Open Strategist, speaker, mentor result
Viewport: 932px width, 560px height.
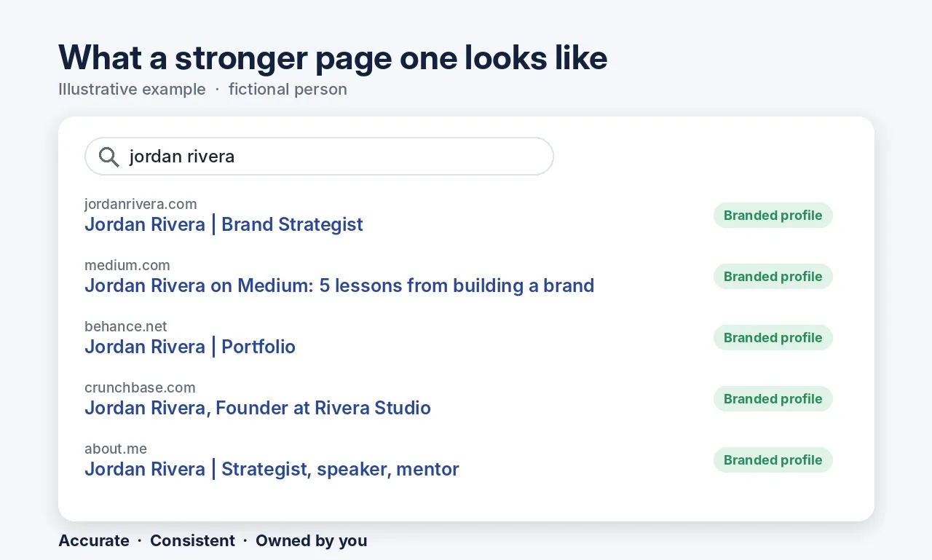coord(272,469)
